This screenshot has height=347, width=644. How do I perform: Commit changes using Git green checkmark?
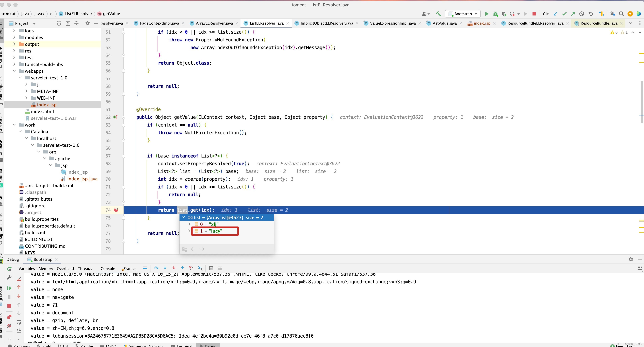point(564,14)
